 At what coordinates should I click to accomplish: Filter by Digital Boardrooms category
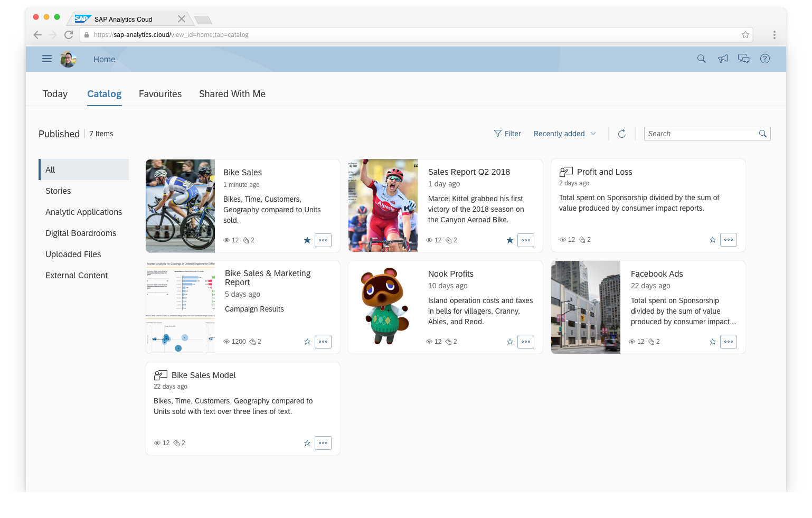click(83, 233)
